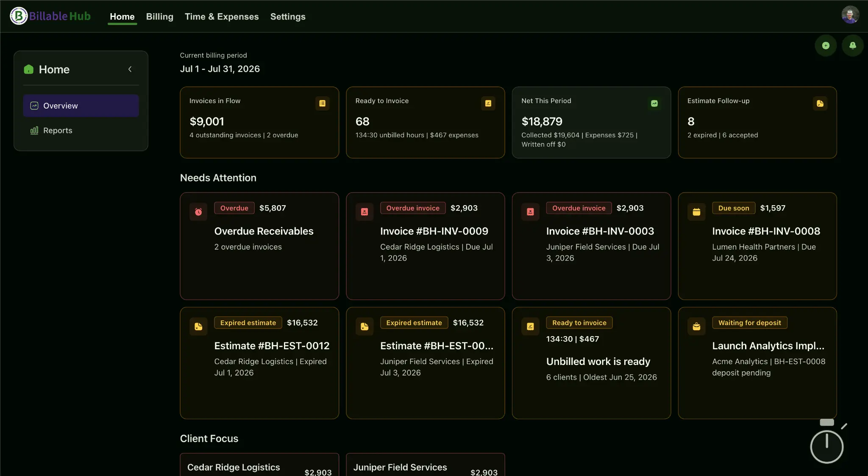This screenshot has width=868, height=476.
Task: Click the Client Focus heading
Action: [209, 439]
